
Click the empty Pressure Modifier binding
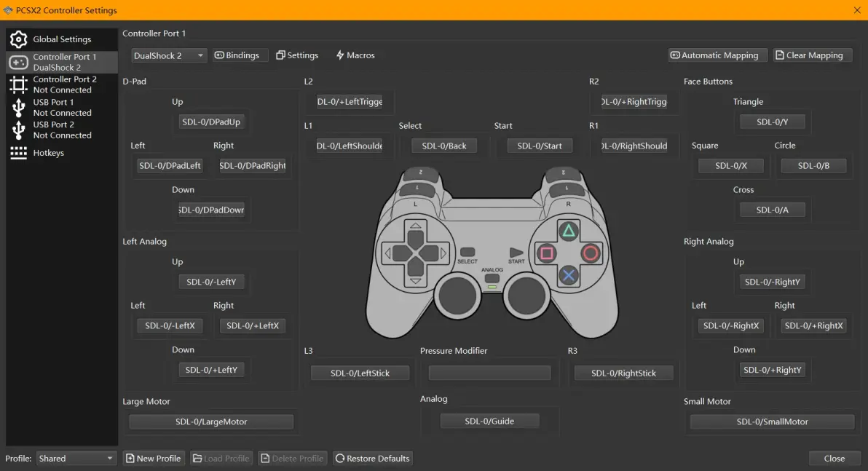(x=489, y=373)
